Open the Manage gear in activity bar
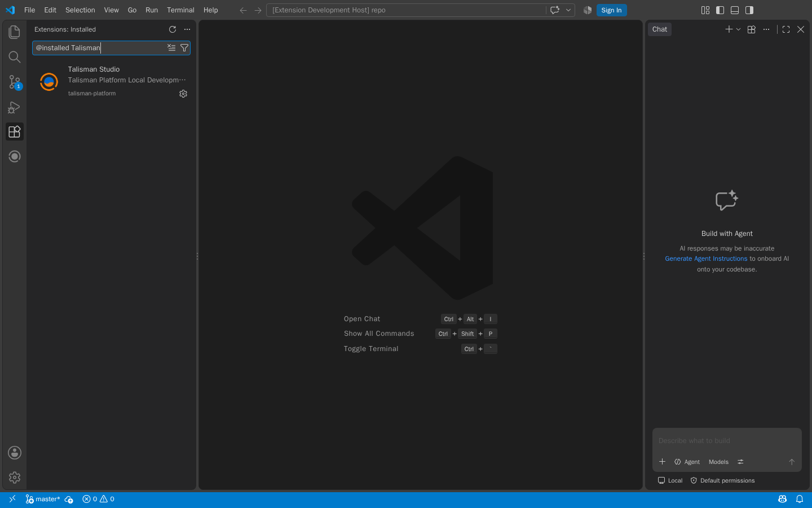The image size is (812, 508). pyautogui.click(x=15, y=478)
